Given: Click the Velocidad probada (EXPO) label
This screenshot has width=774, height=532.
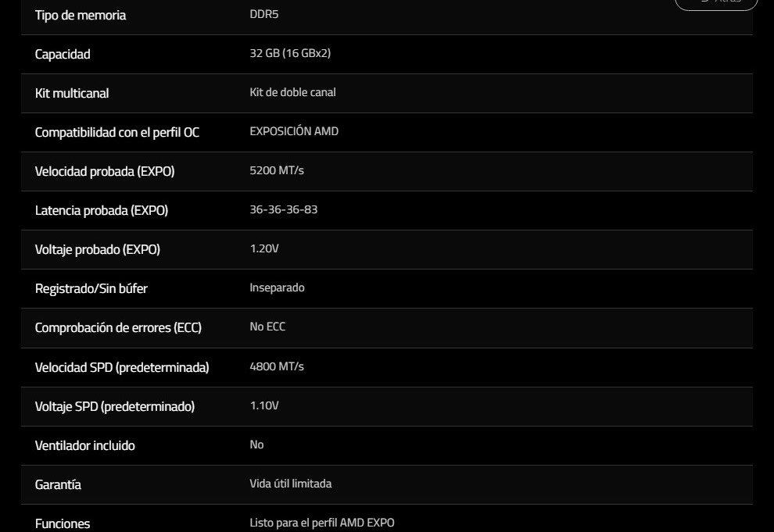Looking at the screenshot, I should (105, 171).
